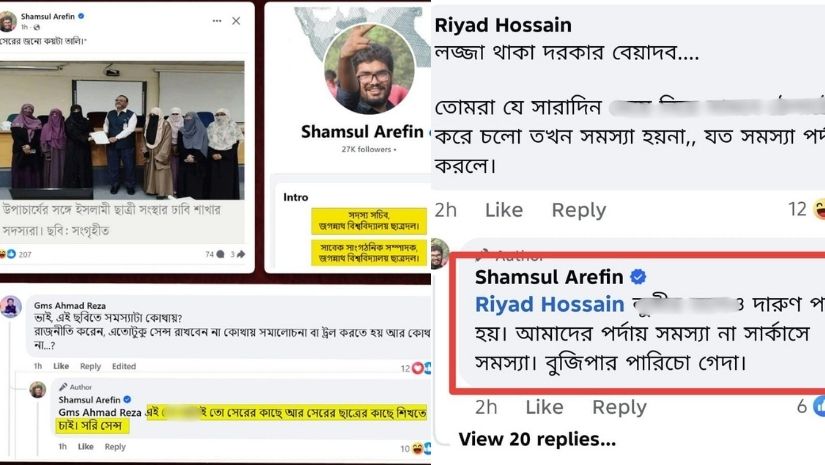This screenshot has width=825, height=465.
Task: Open the Shamsul Arefin profile photo
Action: pos(369,69)
